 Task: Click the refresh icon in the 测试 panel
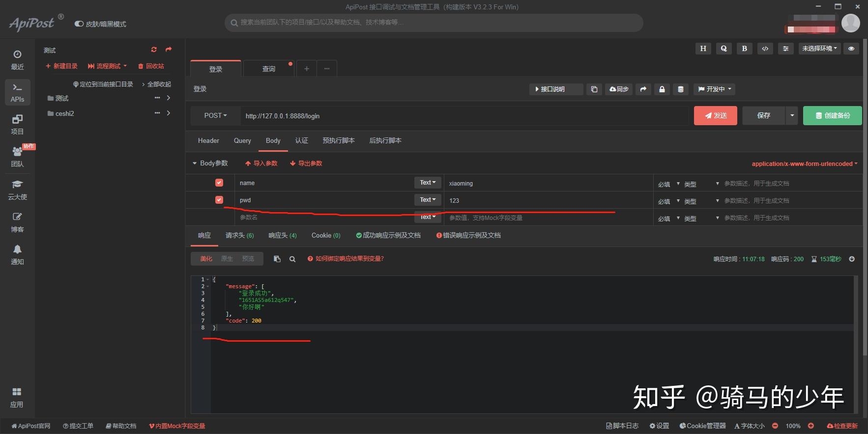154,50
